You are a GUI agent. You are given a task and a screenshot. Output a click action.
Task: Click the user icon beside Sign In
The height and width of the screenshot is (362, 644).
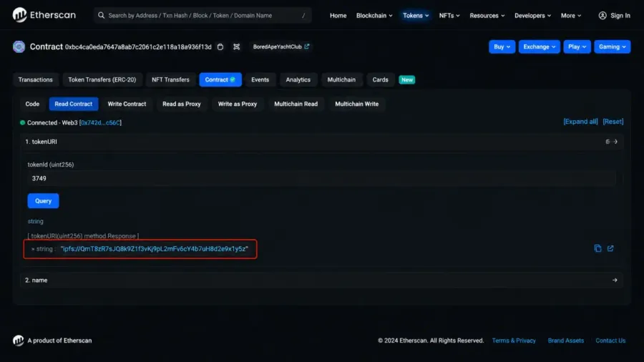602,16
